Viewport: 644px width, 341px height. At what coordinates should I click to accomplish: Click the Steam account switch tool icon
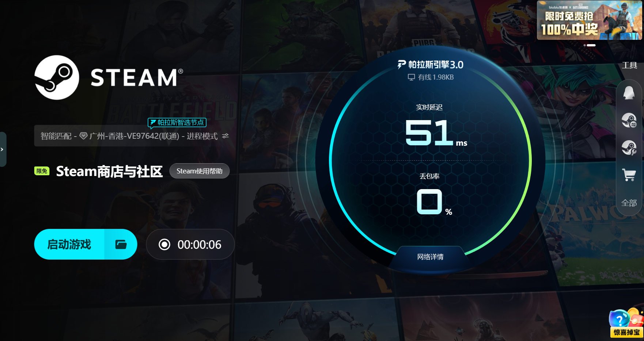coord(629,120)
